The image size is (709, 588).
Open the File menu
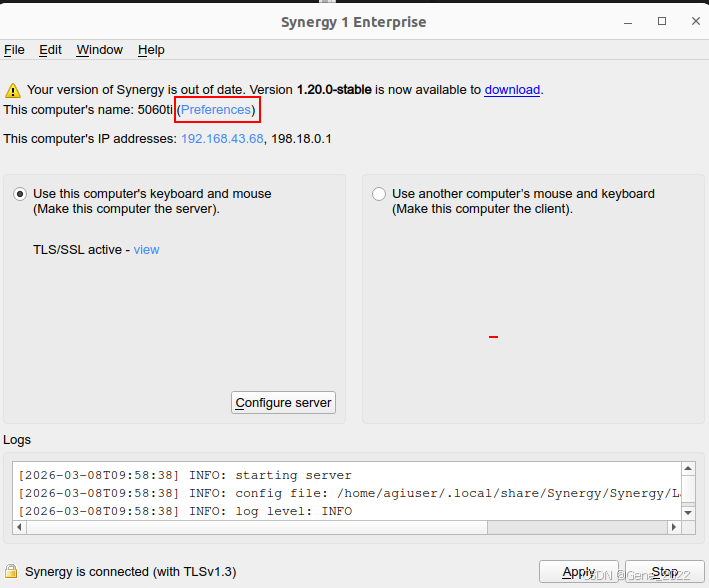point(14,50)
